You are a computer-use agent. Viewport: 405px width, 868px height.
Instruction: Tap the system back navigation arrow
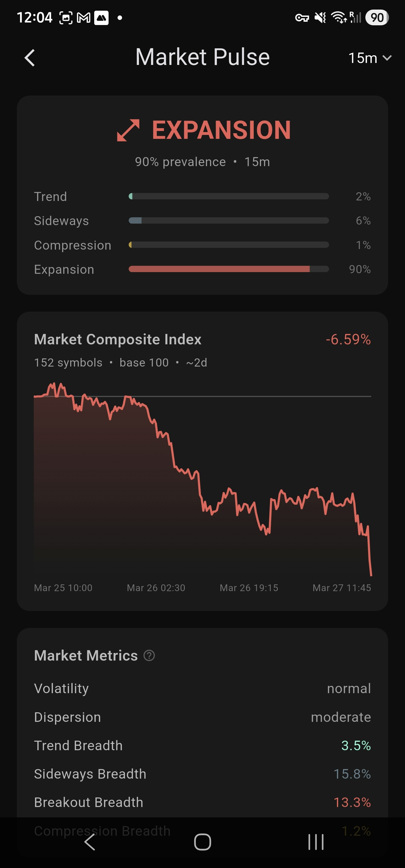[90, 842]
